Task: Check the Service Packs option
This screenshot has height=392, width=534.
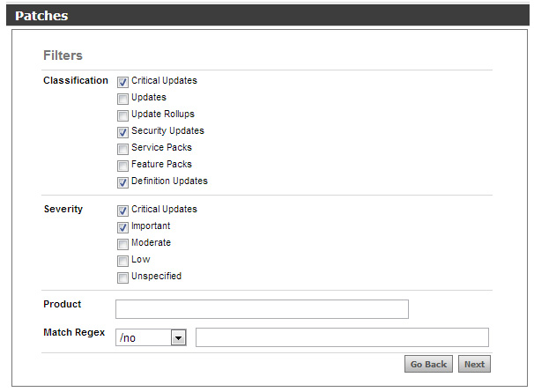Action: (x=122, y=149)
